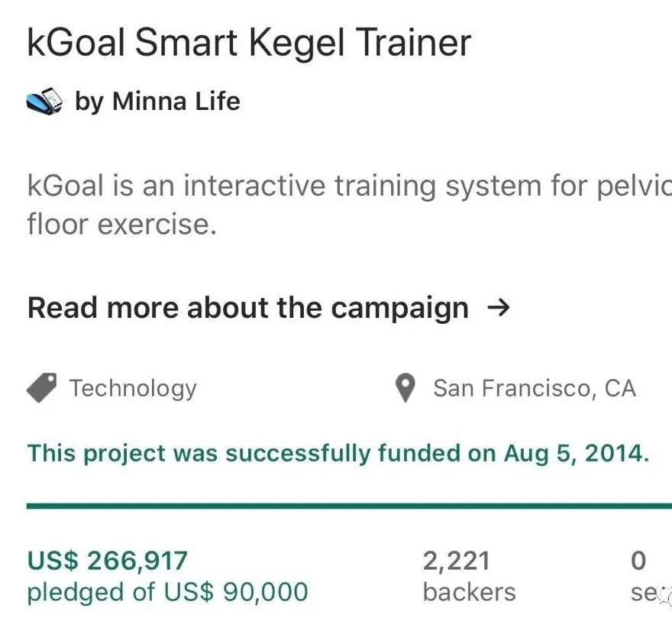Click the backers label

470,593
